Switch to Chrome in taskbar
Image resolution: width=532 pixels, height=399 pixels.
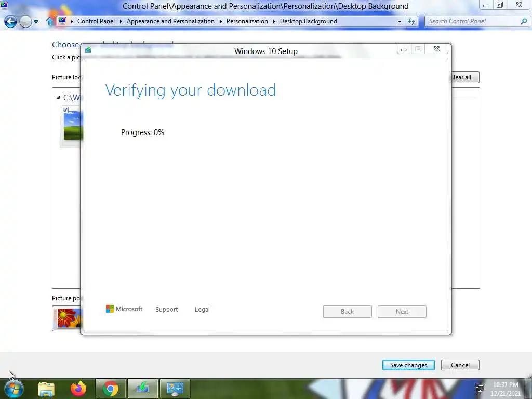pyautogui.click(x=111, y=389)
